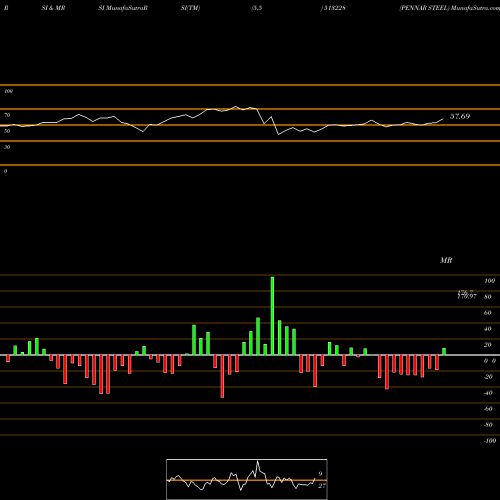The width and height of the screenshot is (500, 500).
Task: Click the MR axis label -40
Action: [488, 393]
